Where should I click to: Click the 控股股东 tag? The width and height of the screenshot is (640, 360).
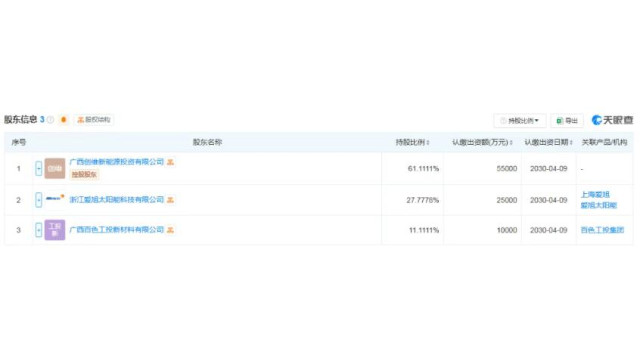pos(84,174)
